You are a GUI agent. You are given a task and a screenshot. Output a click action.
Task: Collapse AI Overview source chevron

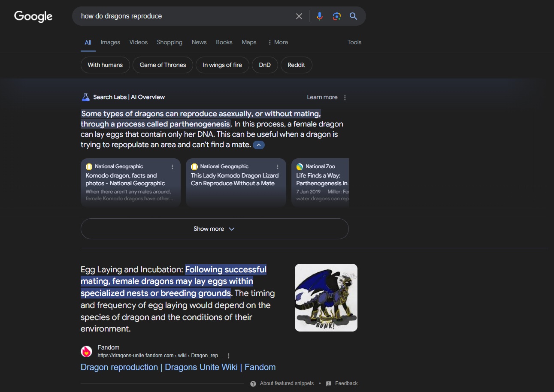(259, 145)
